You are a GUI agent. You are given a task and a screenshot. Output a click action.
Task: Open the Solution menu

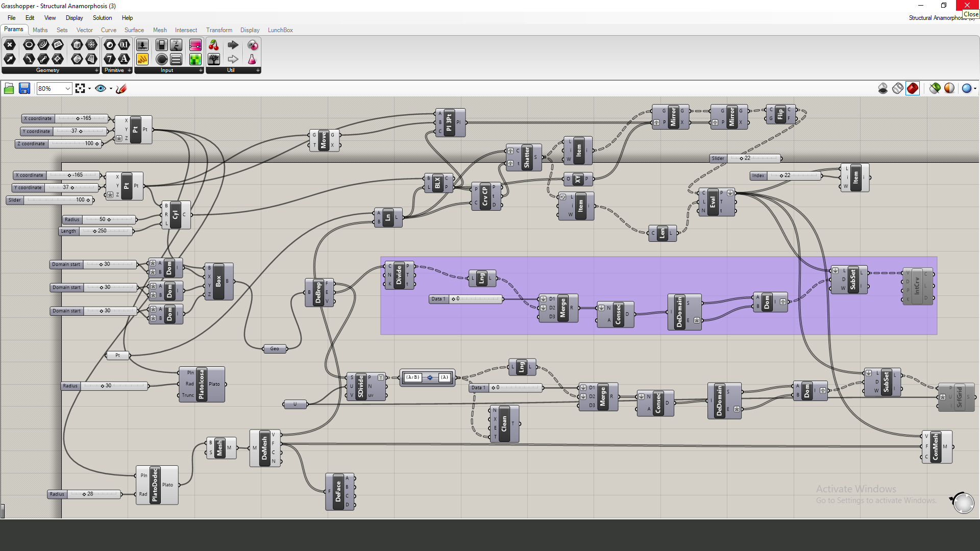[x=103, y=18]
